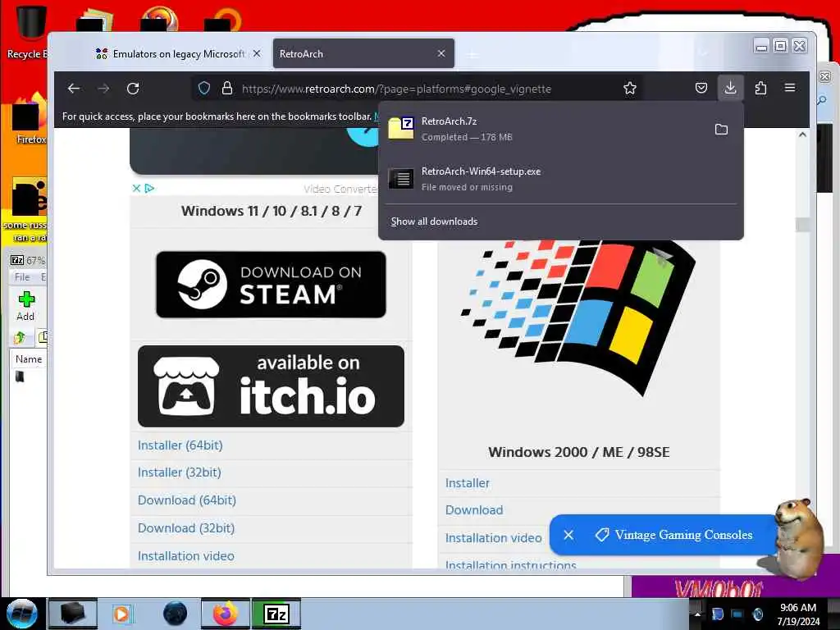
Task: Click Download (32bit) link
Action: (186, 528)
